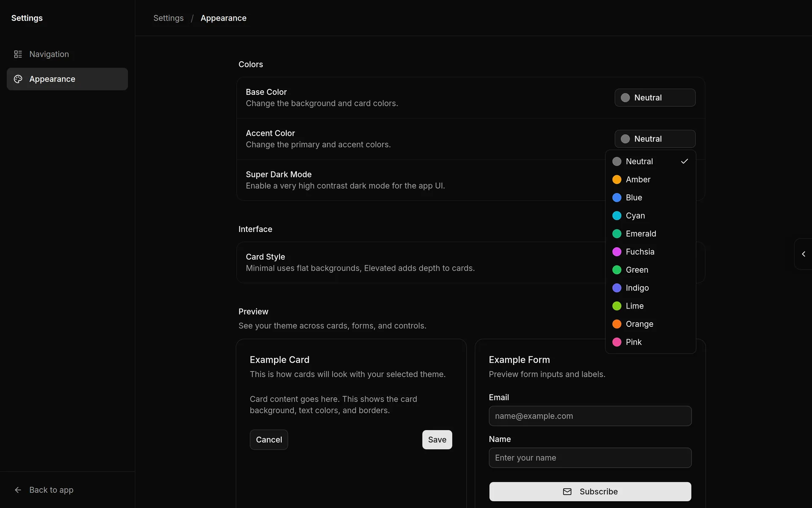The height and width of the screenshot is (508, 812).
Task: Click the Appearance breadcrumb text
Action: [x=223, y=18]
